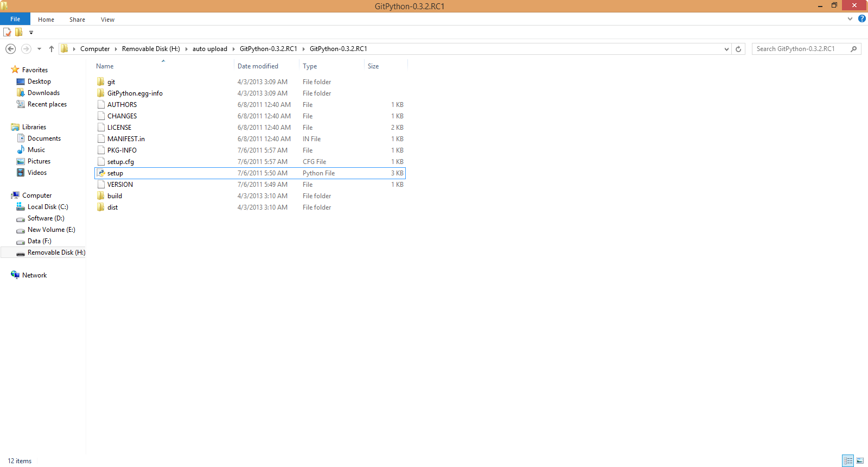Click Computer in the address breadcrumb
The height and width of the screenshot is (467, 868).
coord(95,49)
